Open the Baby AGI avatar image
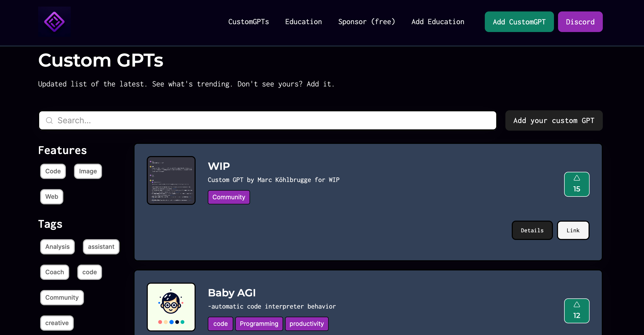644x335 pixels. [x=171, y=307]
